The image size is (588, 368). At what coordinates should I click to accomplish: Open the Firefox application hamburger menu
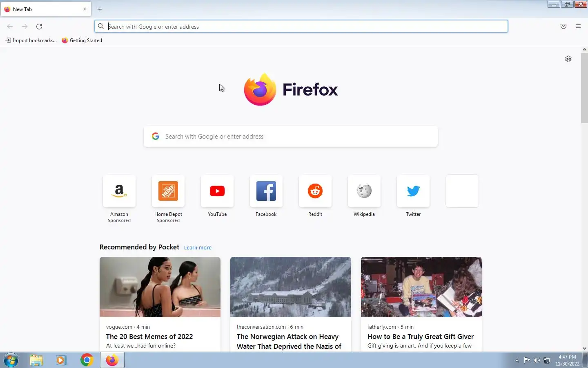tap(578, 26)
